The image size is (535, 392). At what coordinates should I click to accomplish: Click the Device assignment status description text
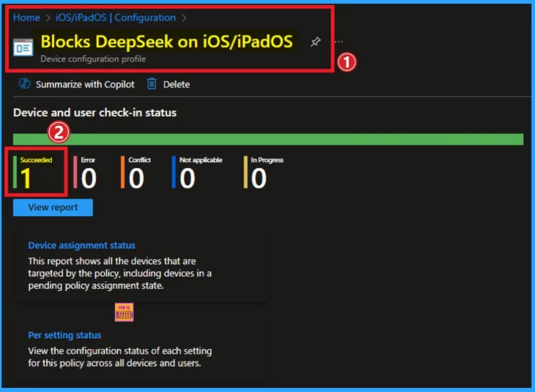pyautogui.click(x=120, y=274)
